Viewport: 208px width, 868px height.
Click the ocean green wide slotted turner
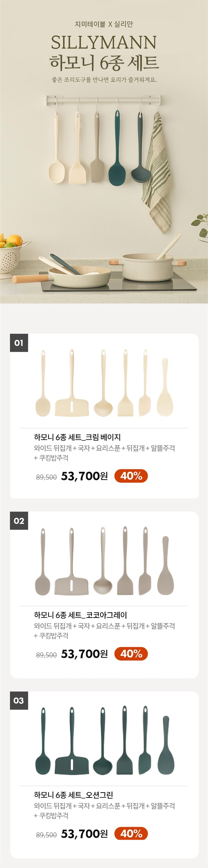[x=72, y=757]
